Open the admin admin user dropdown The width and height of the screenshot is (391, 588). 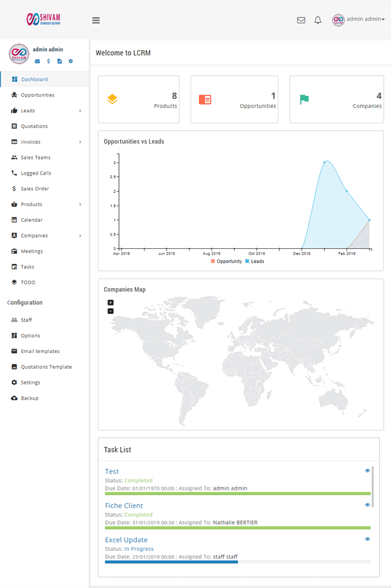click(x=359, y=20)
